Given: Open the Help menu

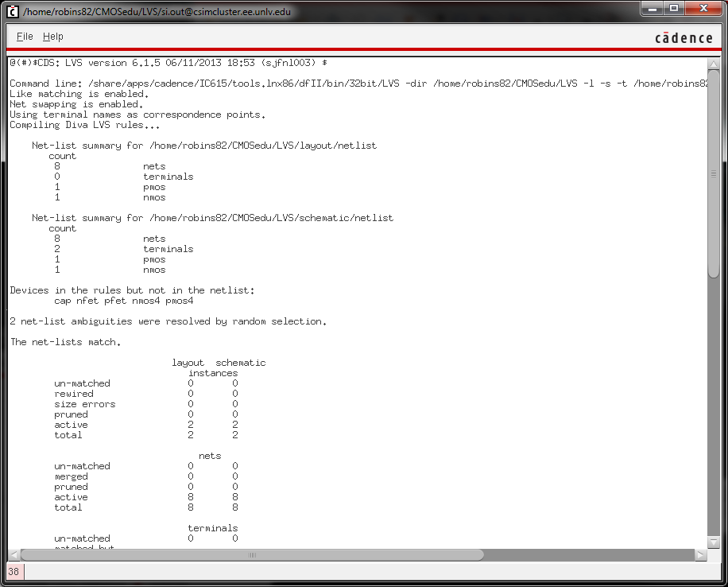Looking at the screenshot, I should pos(53,37).
